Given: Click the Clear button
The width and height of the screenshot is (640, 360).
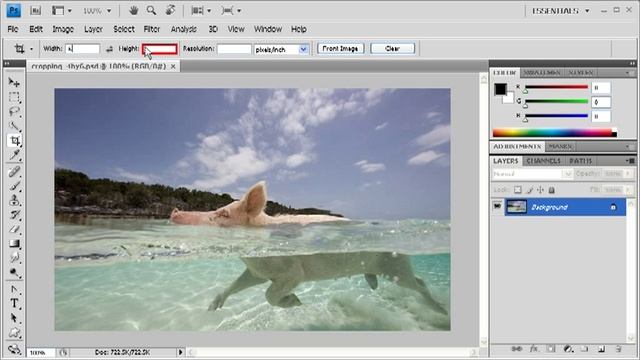Looking at the screenshot, I should pyautogui.click(x=392, y=49).
